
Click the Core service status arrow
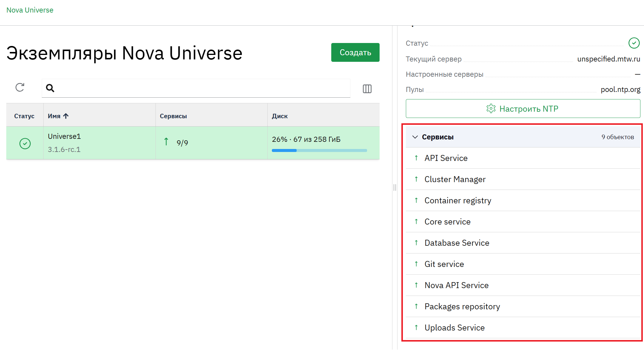coord(416,221)
